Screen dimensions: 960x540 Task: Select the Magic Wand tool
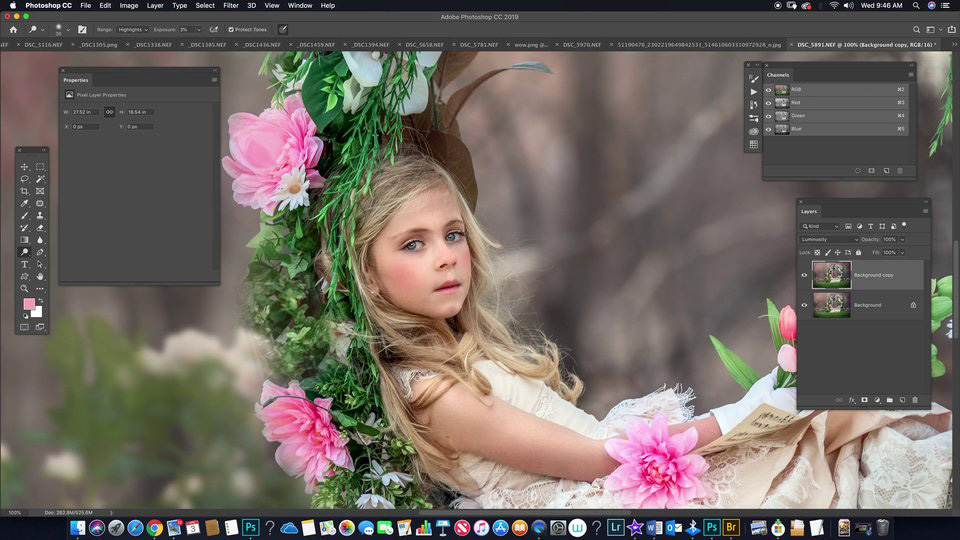click(x=40, y=179)
